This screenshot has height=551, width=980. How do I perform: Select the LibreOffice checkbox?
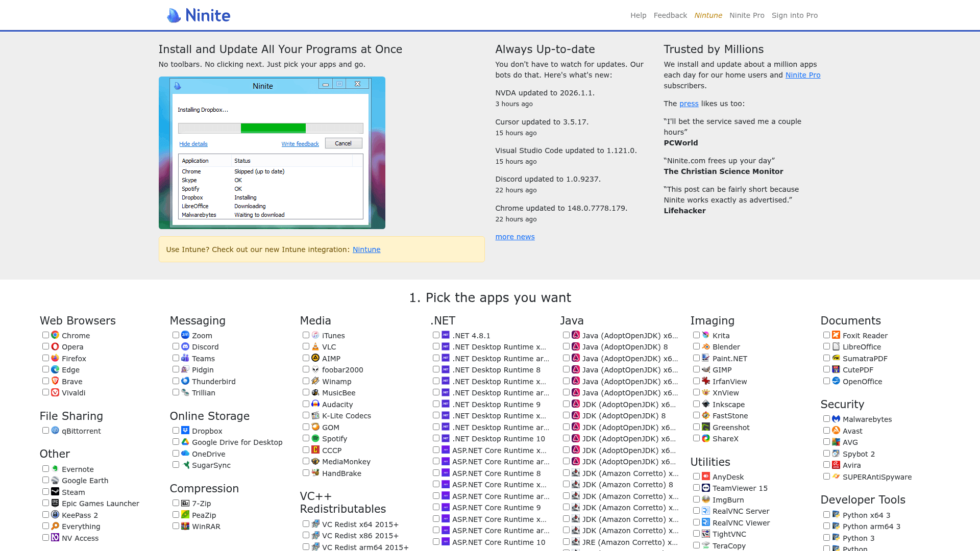826,346
